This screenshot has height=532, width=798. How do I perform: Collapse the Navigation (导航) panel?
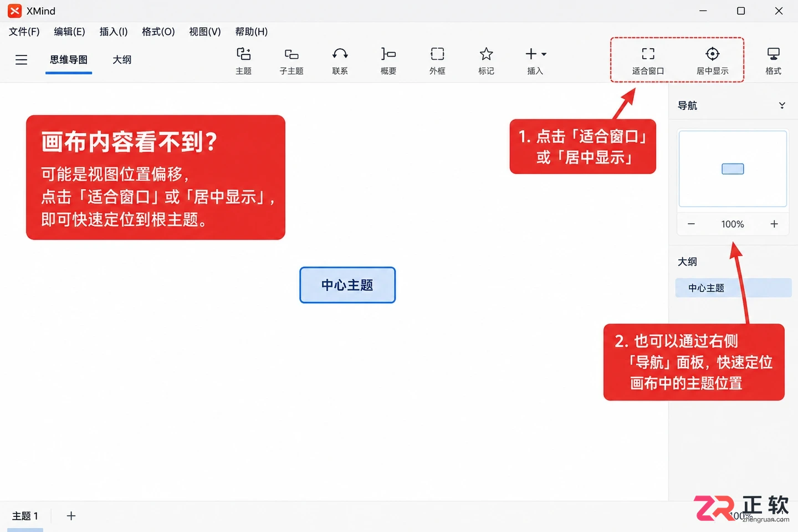click(x=782, y=105)
